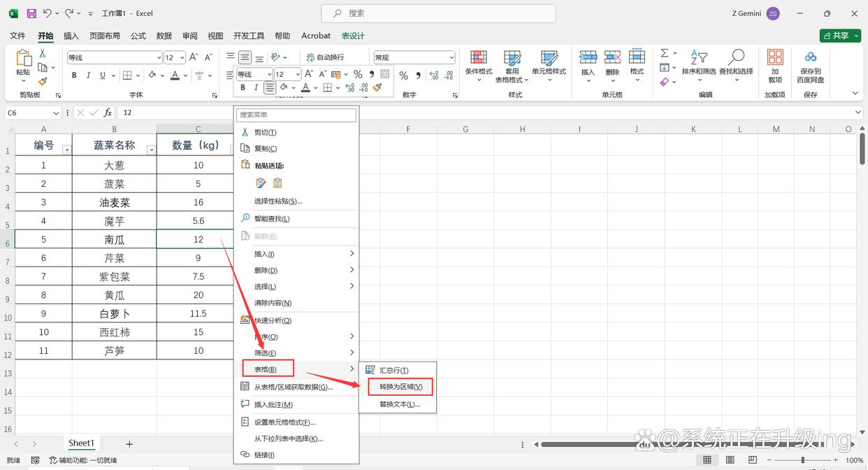
Task: Click the ribbon borders grid icon
Action: (127, 76)
